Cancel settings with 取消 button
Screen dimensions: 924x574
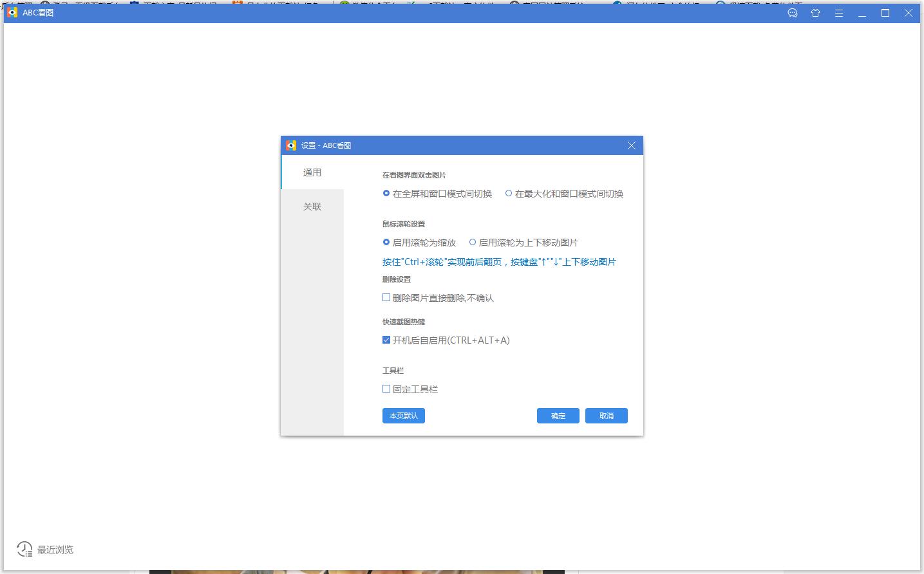pyautogui.click(x=607, y=416)
